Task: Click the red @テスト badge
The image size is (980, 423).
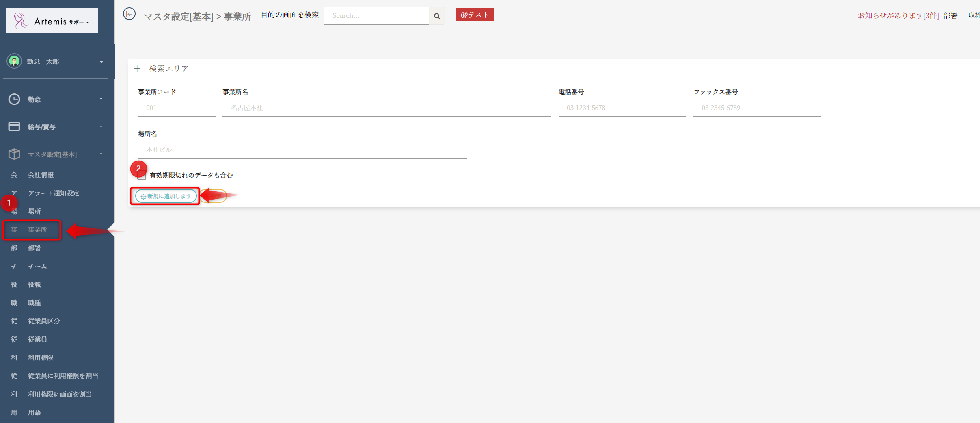Action: click(475, 15)
